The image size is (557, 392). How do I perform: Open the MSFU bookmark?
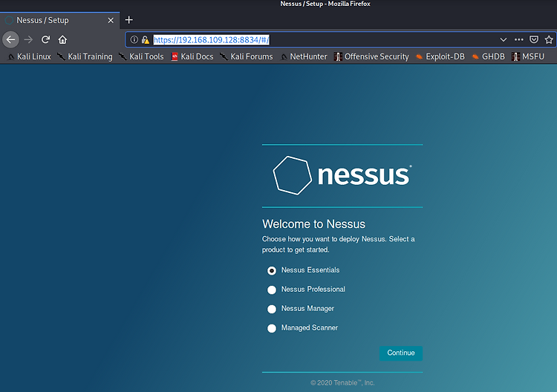[x=528, y=56]
